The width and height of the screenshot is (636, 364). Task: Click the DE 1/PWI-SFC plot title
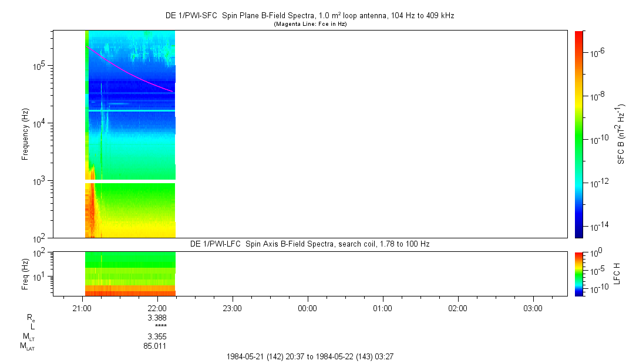309,16
